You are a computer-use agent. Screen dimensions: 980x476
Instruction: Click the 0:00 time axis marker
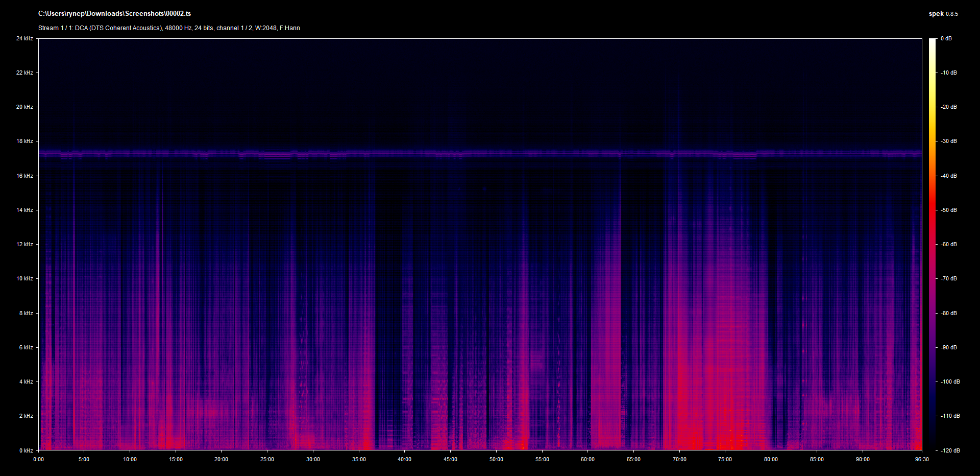coord(39,459)
